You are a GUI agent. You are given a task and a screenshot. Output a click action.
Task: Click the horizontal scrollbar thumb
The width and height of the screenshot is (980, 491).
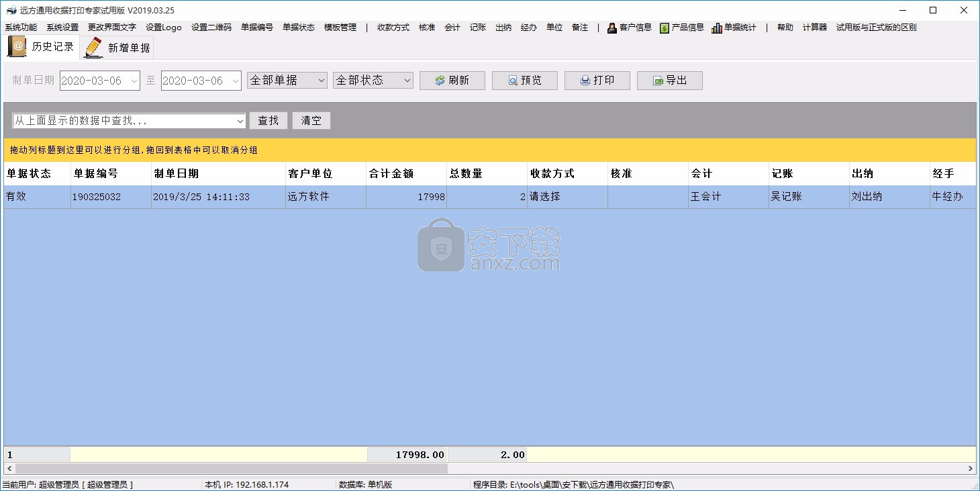pyautogui.click(x=232, y=468)
